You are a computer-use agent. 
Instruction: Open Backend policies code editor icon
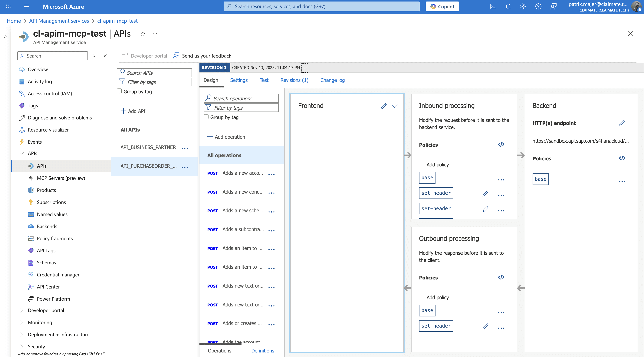tap(622, 158)
